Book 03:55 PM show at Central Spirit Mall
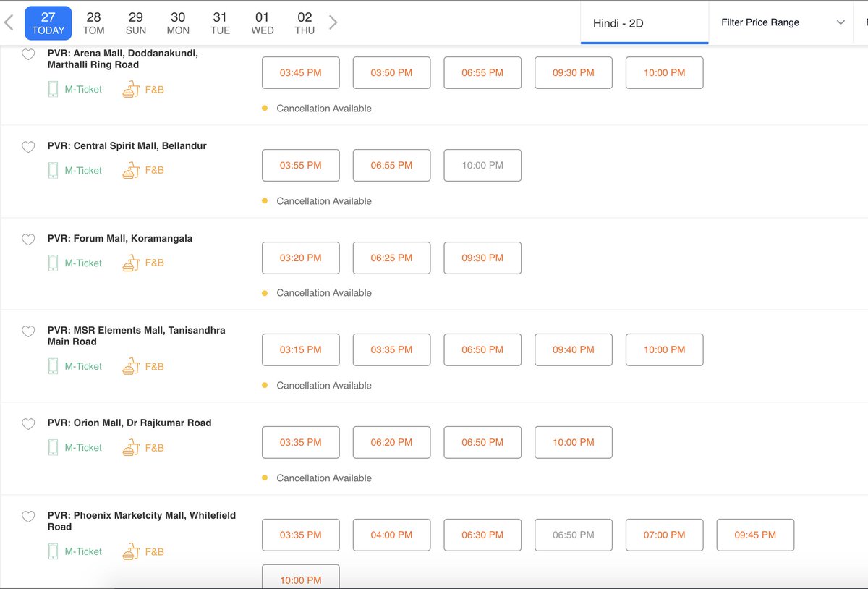The width and height of the screenshot is (868, 589). tap(301, 165)
